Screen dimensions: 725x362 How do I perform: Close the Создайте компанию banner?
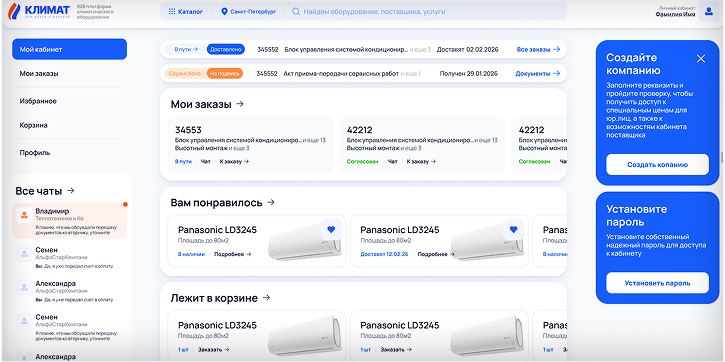coord(701,59)
